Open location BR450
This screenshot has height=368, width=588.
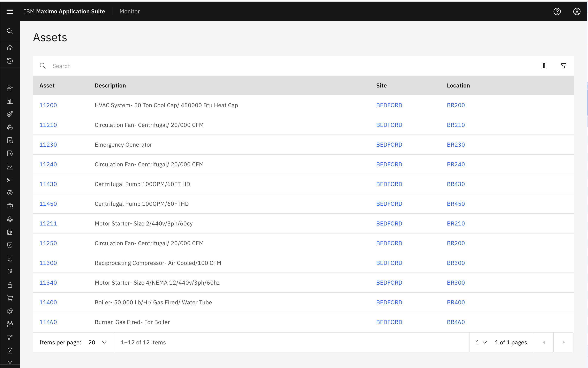tap(456, 204)
